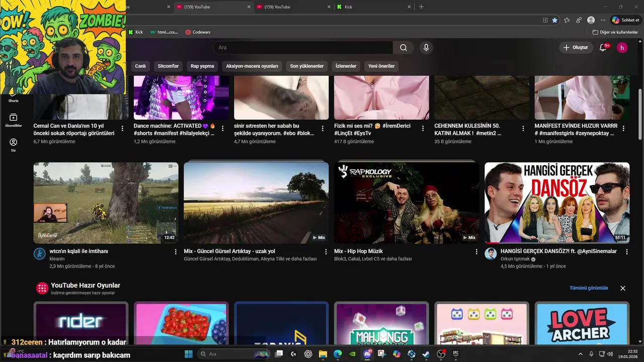Open Steam from the taskbar

click(x=426, y=354)
